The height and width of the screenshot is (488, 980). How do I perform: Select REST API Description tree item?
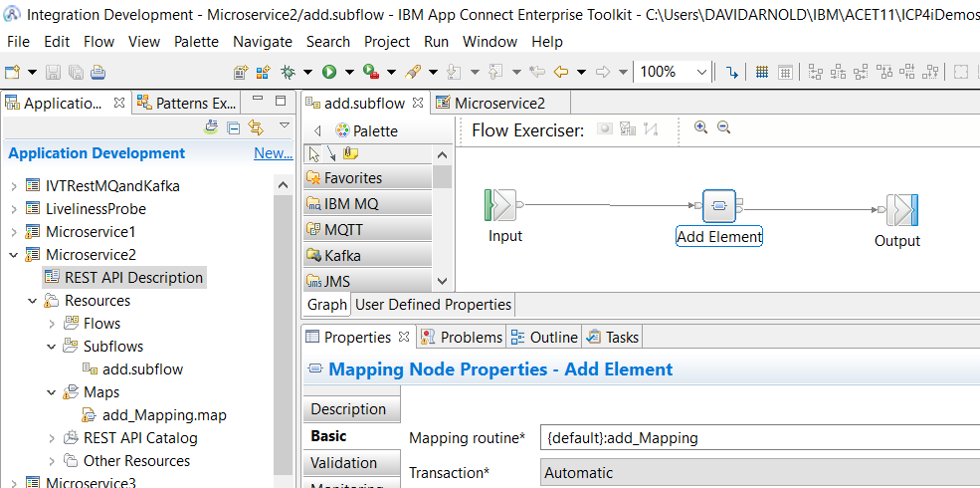tap(124, 278)
